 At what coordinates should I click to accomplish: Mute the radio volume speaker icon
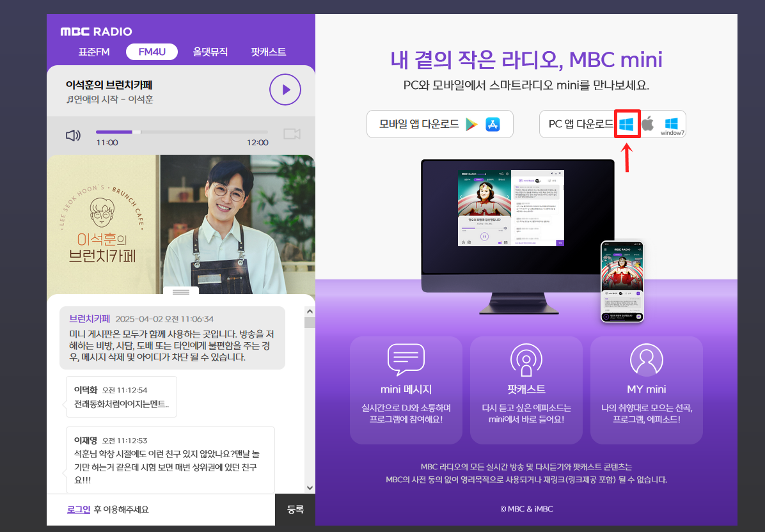click(x=73, y=135)
